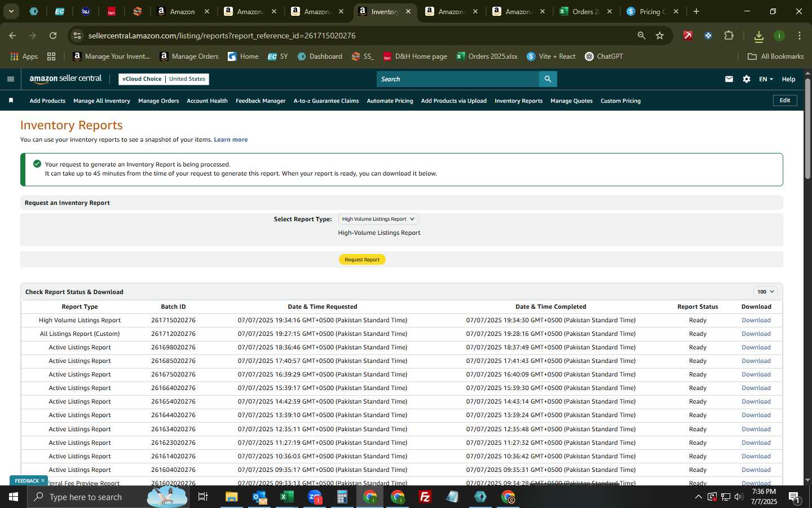This screenshot has height=508, width=812.
Task: Open the new tab plus button
Action: [x=696, y=11]
